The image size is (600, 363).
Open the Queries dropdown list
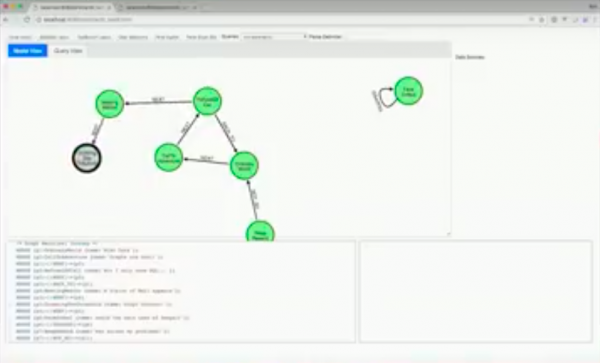pos(274,37)
